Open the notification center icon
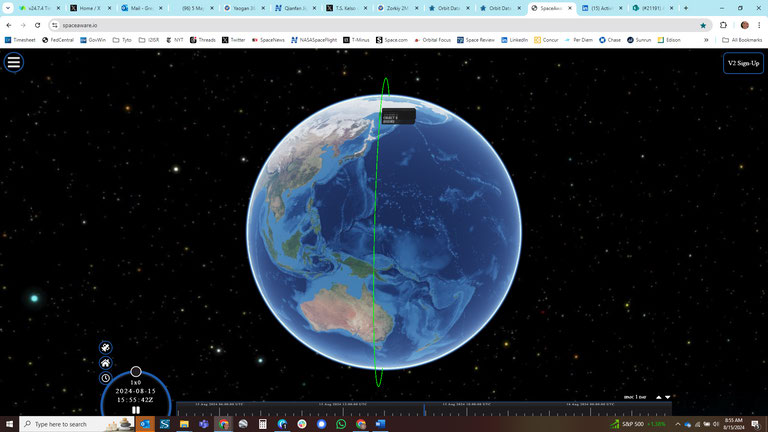 pos(755,424)
